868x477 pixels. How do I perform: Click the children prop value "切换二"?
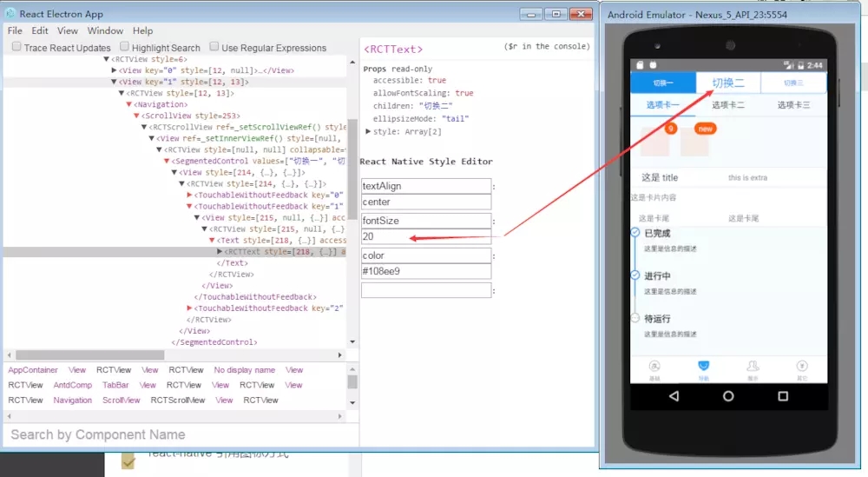(436, 106)
